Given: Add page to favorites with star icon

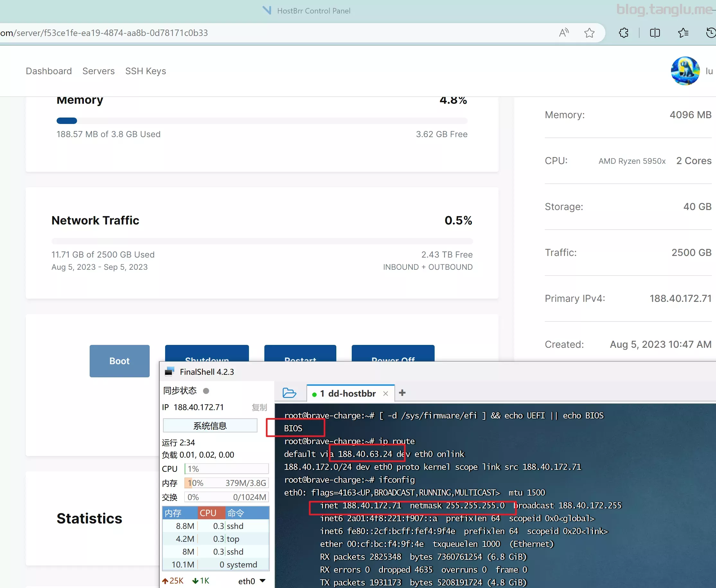Looking at the screenshot, I should 589,33.
